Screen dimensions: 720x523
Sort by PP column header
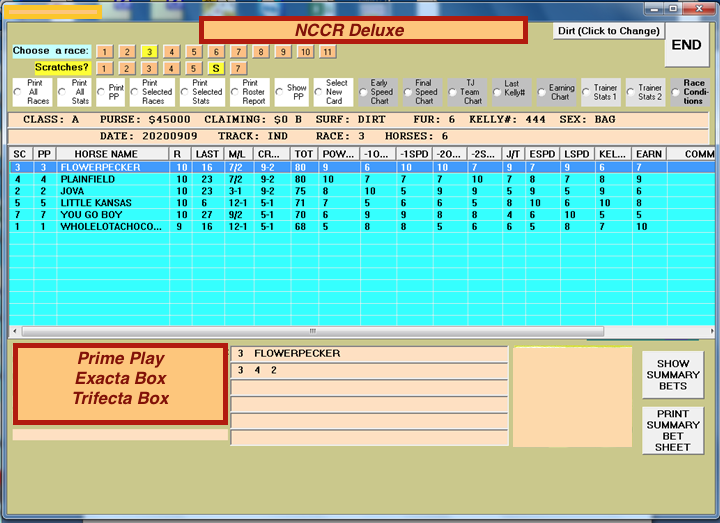(45, 154)
